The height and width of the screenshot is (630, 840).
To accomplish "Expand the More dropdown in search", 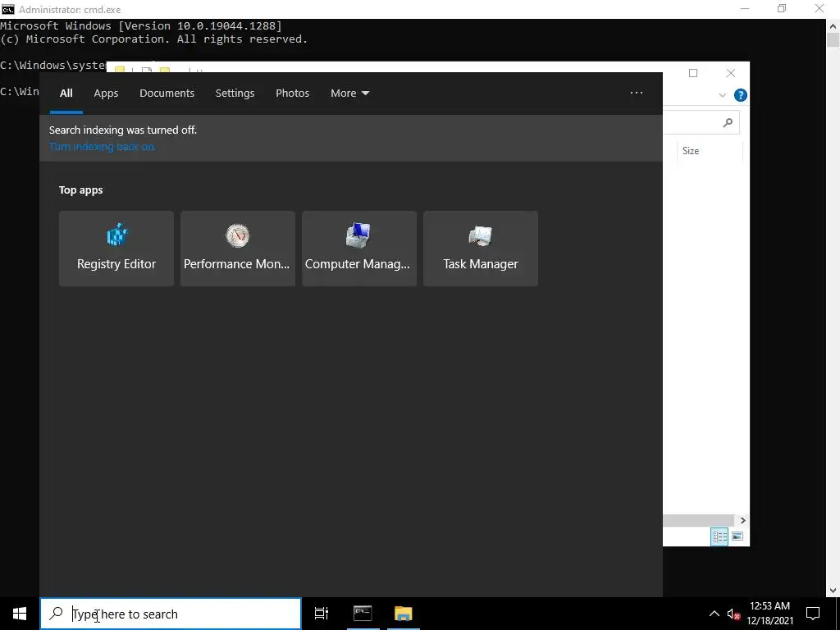I will [349, 94].
